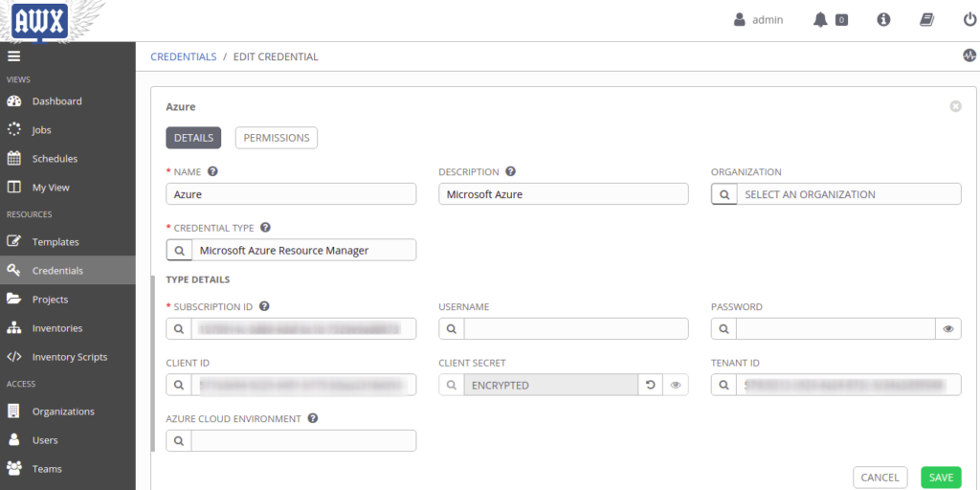Open the About info icon

(883, 20)
